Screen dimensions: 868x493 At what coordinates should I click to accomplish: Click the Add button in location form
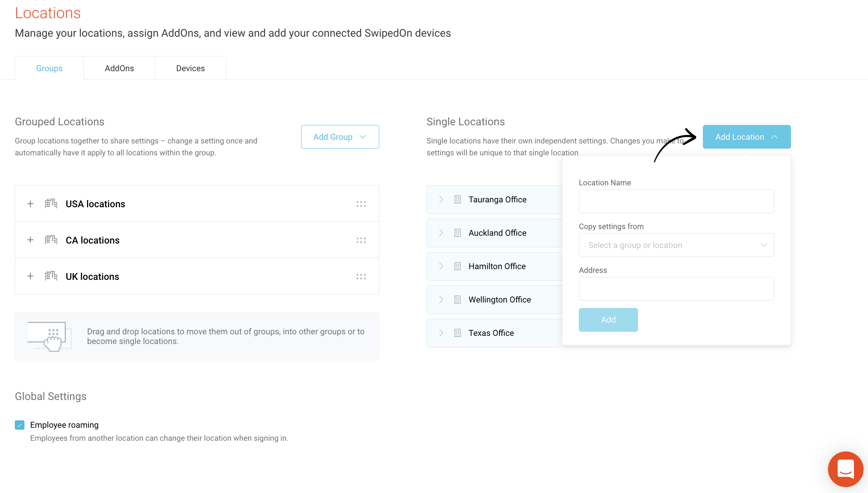tap(608, 320)
